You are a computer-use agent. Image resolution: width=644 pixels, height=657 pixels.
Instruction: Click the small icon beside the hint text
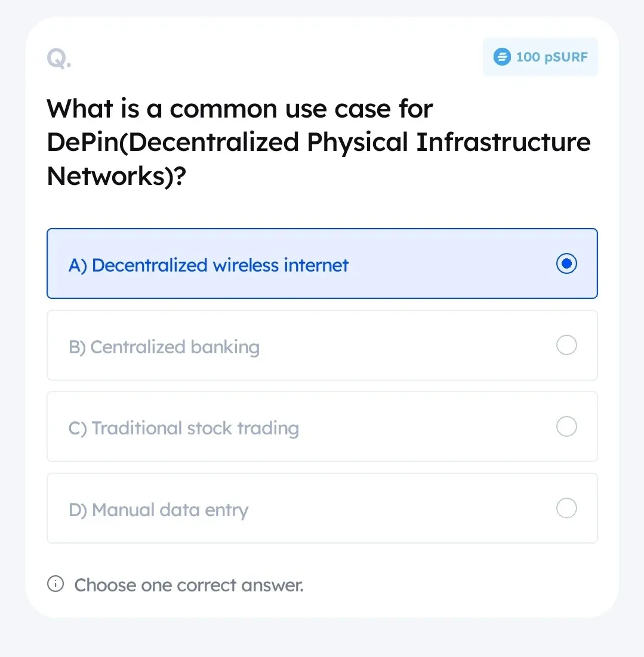click(55, 584)
